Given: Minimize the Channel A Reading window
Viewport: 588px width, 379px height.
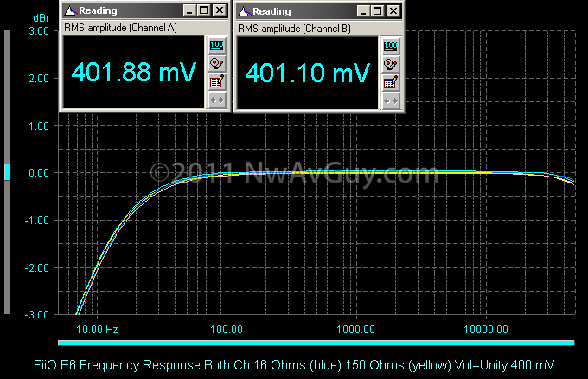Looking at the screenshot, I should (x=189, y=10).
